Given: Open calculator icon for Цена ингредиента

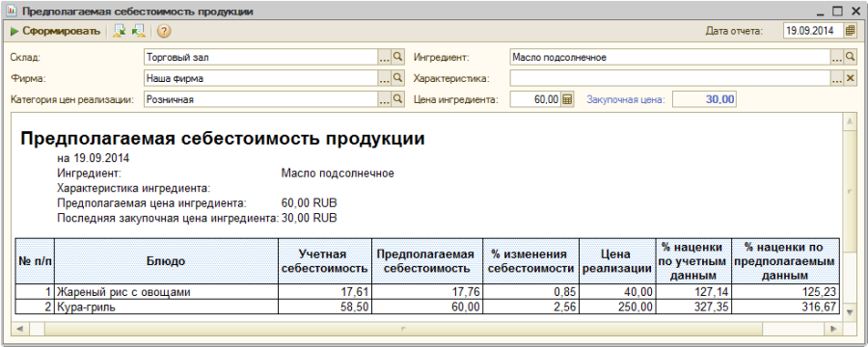Looking at the screenshot, I should (567, 99).
